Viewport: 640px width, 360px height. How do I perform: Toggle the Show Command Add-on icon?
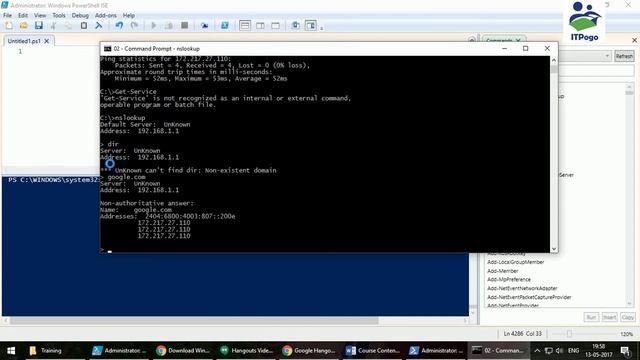(311, 25)
